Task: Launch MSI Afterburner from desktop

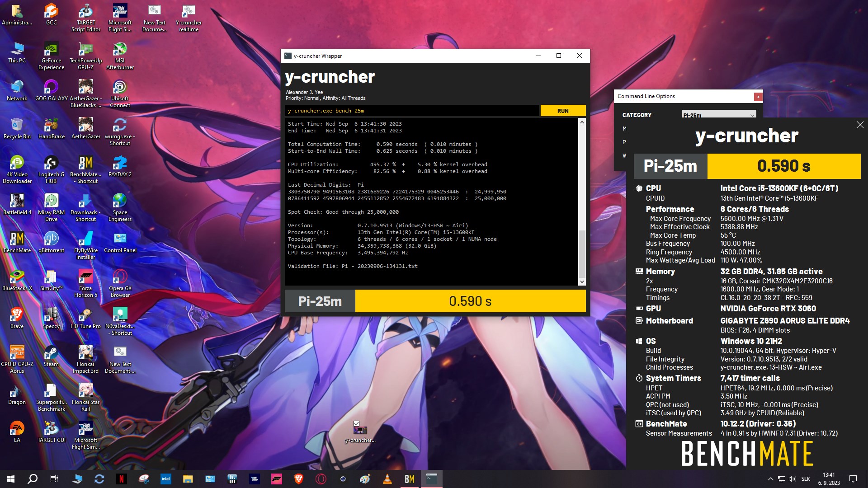Action: click(x=120, y=56)
